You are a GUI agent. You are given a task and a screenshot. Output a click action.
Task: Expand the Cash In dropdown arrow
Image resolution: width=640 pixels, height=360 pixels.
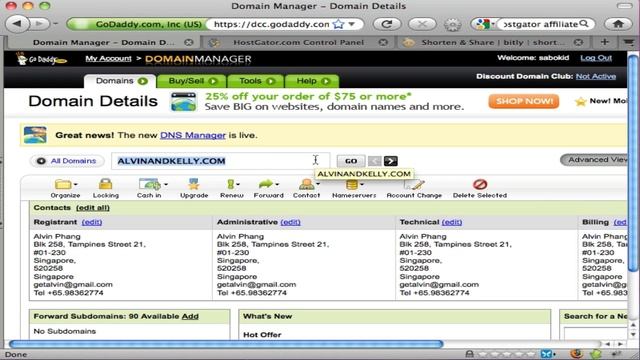coord(166,185)
